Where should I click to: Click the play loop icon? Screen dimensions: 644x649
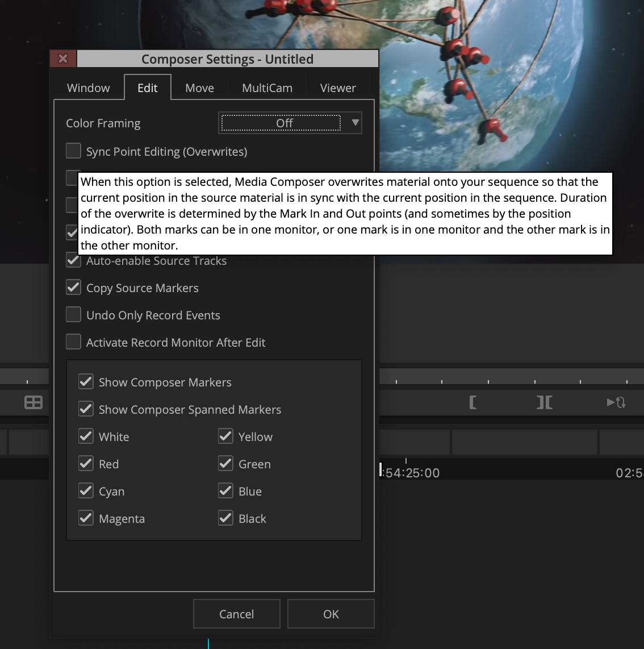pos(616,402)
